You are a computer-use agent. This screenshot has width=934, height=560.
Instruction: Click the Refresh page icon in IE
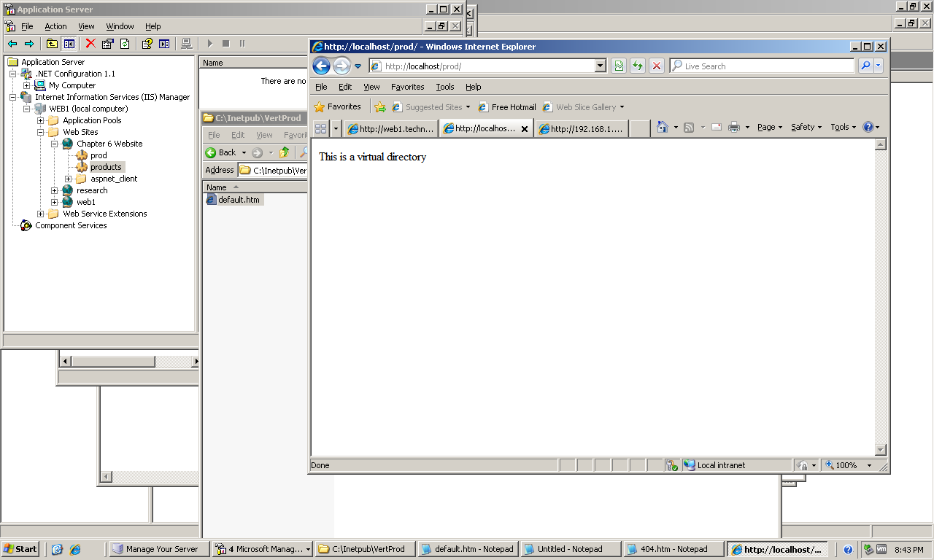pyautogui.click(x=638, y=66)
